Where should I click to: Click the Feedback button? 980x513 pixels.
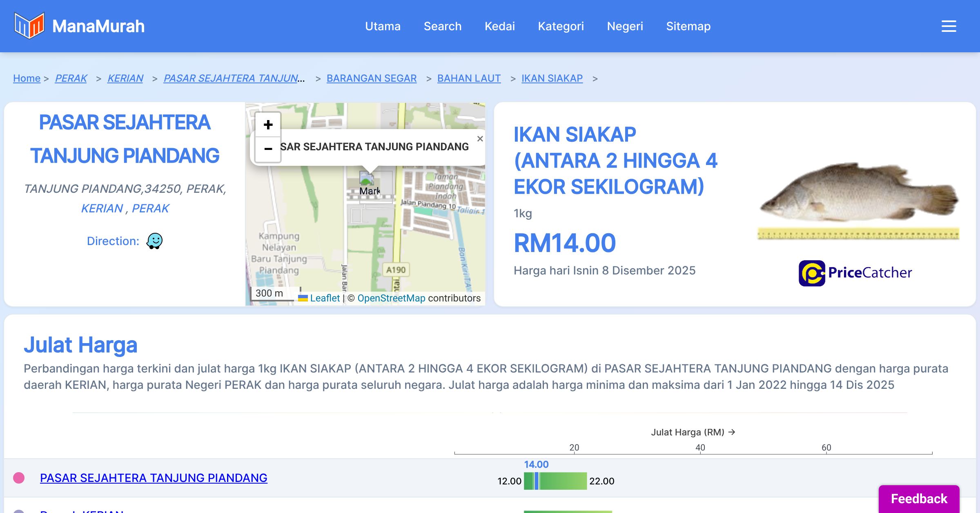(x=919, y=498)
